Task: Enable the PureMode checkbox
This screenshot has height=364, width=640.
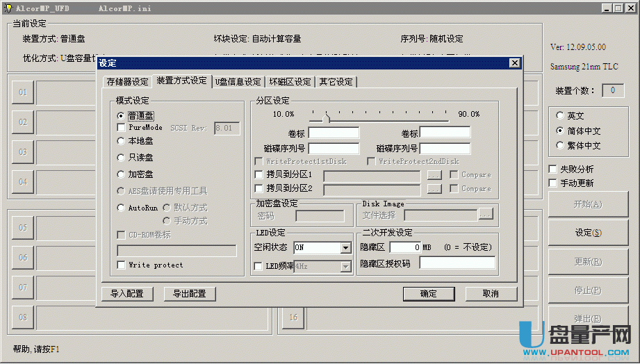Action: point(122,128)
